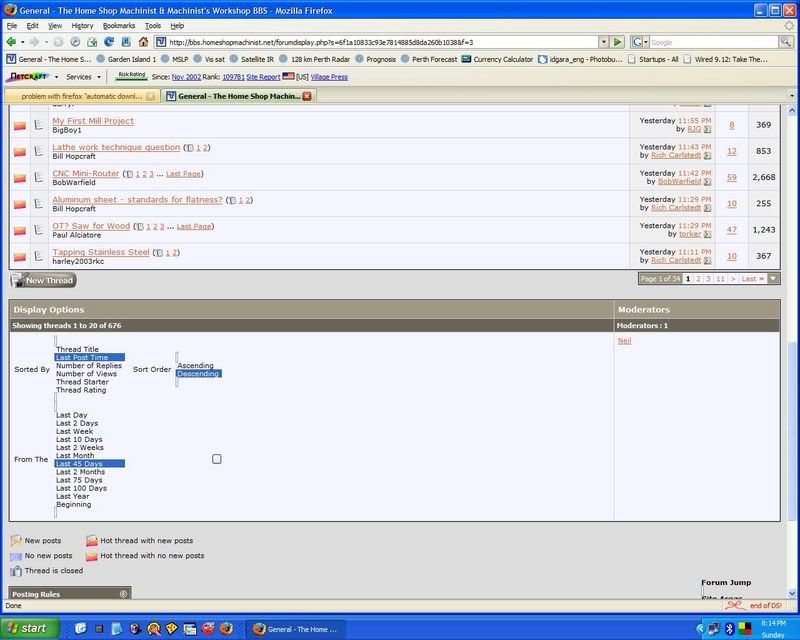View moderator Neil's profile
The image size is (800, 640).
point(624,341)
